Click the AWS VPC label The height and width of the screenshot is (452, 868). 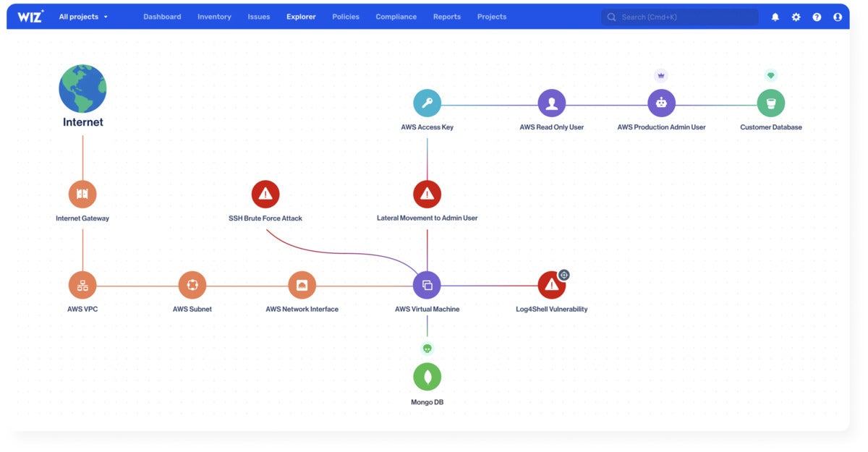(x=82, y=310)
